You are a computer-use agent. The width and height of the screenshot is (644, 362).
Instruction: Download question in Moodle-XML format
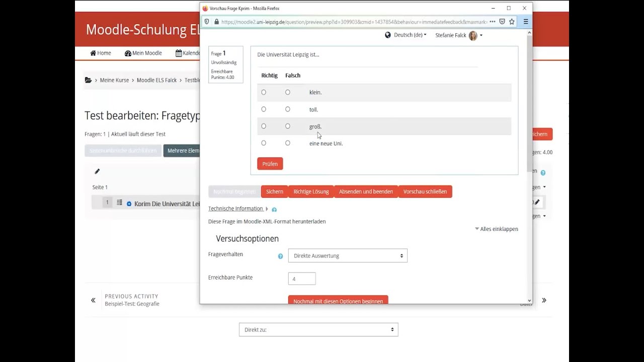pos(267,221)
